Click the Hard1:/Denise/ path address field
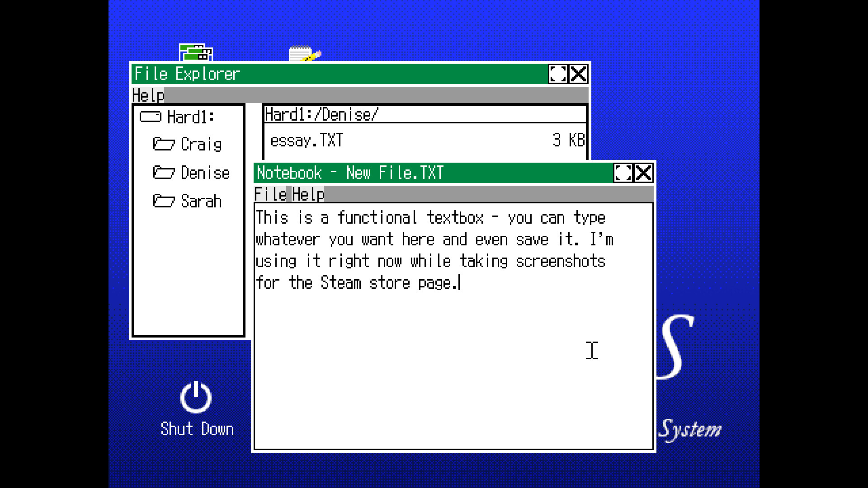 pos(423,114)
